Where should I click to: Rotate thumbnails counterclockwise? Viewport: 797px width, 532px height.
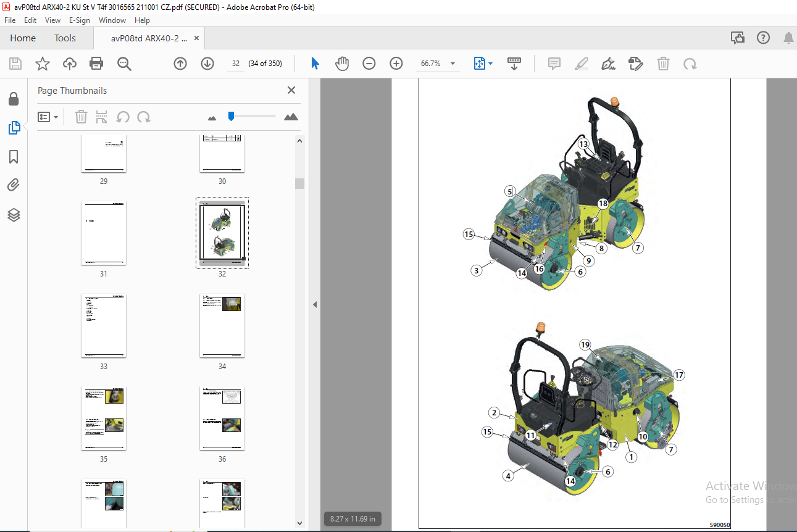[x=123, y=117]
